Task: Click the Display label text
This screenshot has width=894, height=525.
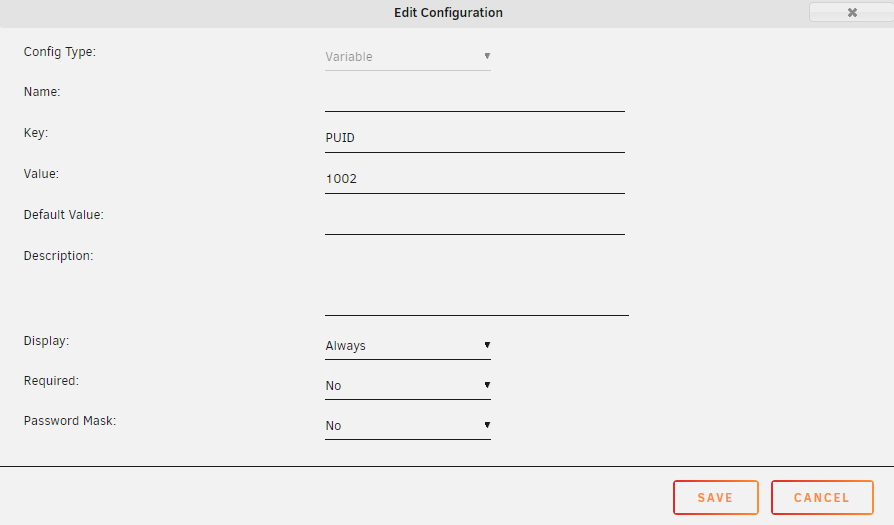Action: [46, 341]
